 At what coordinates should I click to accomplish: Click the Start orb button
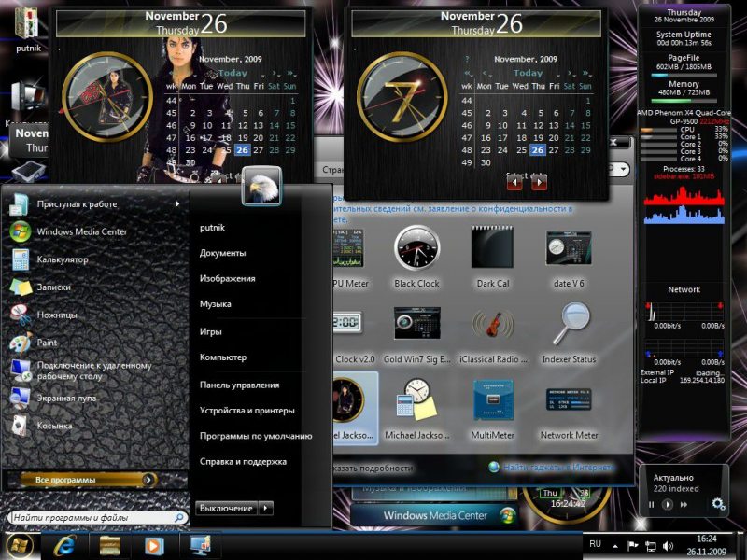19,546
